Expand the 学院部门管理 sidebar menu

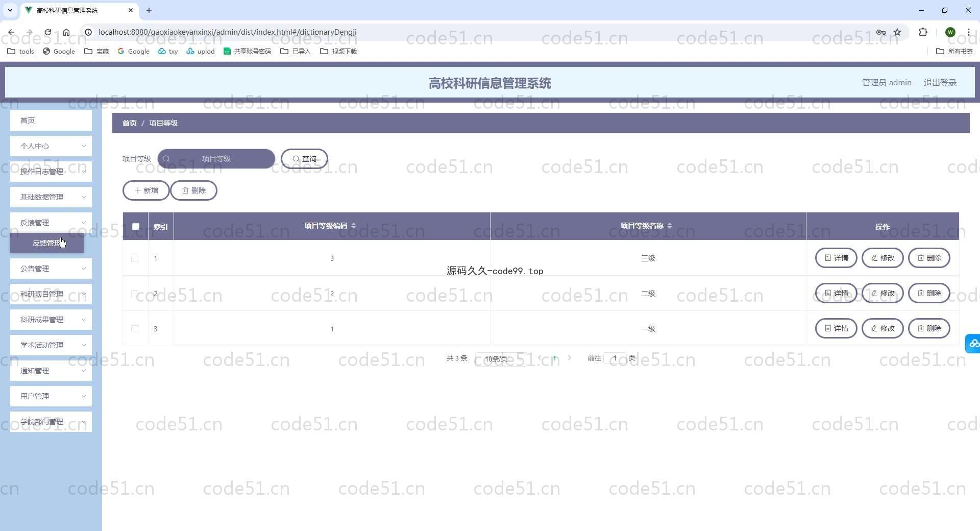pos(51,422)
